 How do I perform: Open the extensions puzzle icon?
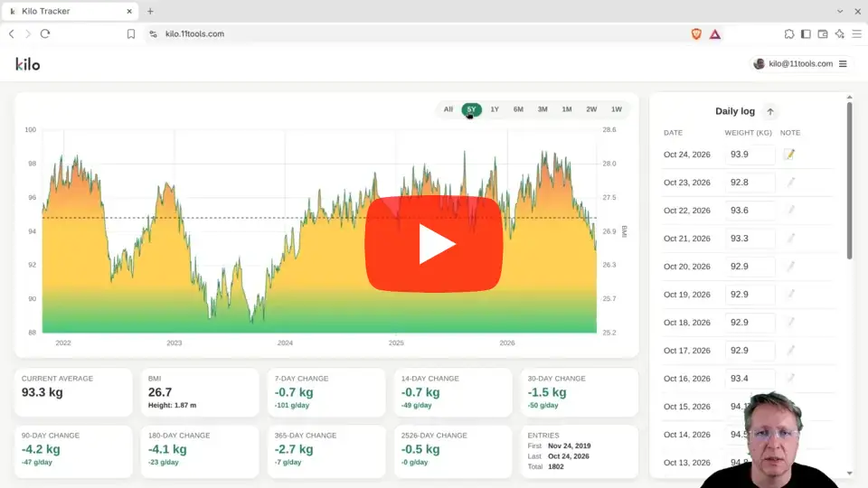788,33
